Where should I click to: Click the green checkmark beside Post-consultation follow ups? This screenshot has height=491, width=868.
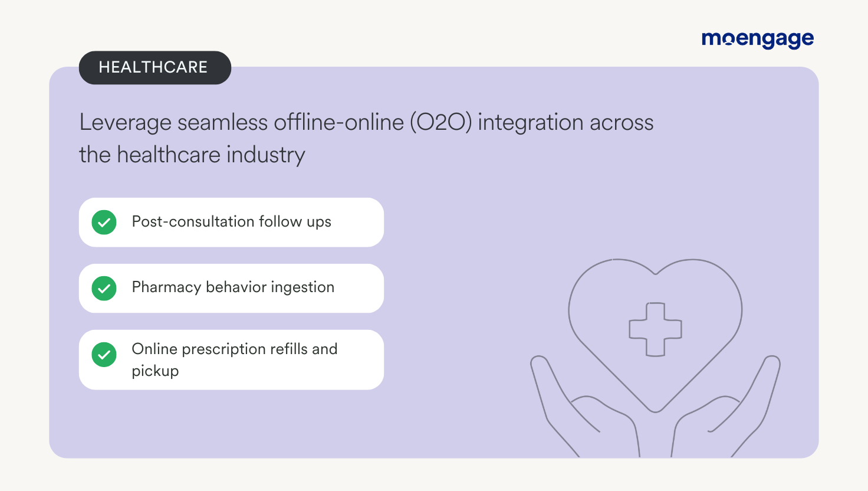coord(104,222)
